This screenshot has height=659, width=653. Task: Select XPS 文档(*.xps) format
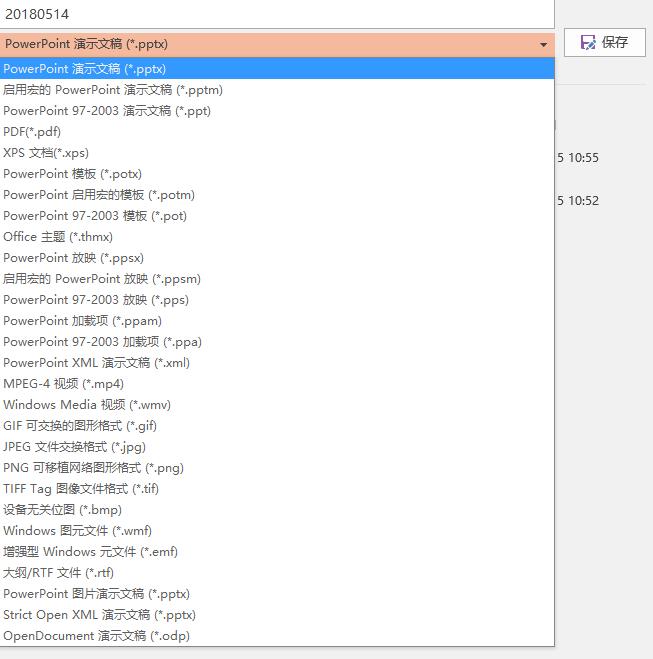[x=277, y=153]
